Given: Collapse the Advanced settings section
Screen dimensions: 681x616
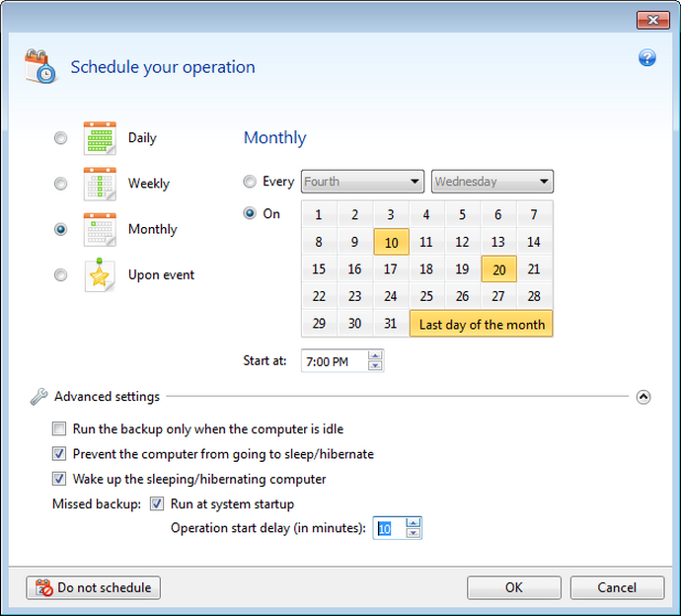Looking at the screenshot, I should coord(643,397).
